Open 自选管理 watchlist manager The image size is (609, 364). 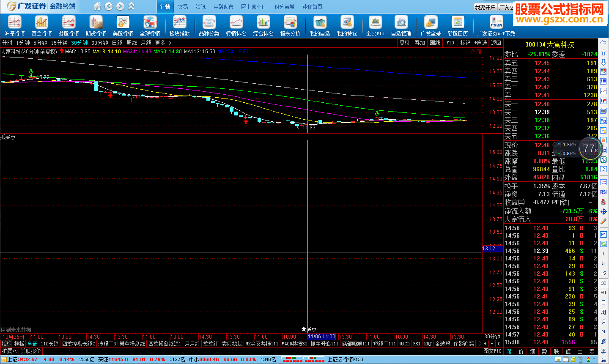(401, 26)
